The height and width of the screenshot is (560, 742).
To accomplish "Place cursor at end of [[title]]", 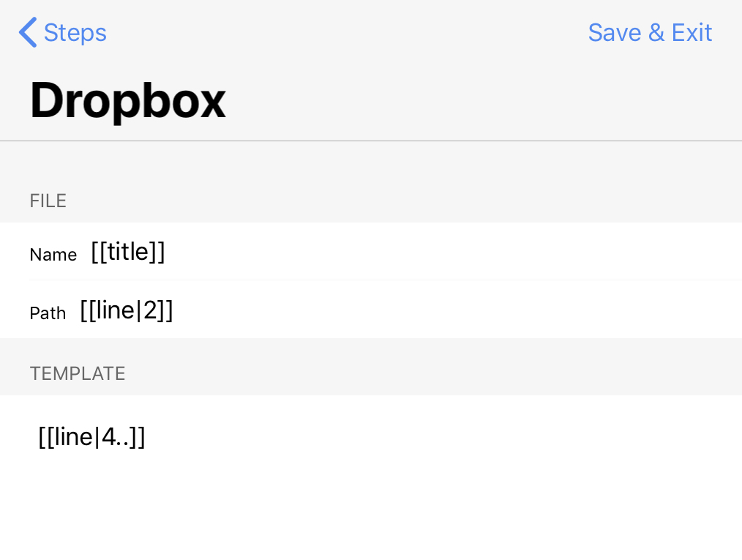I will tap(165, 251).
